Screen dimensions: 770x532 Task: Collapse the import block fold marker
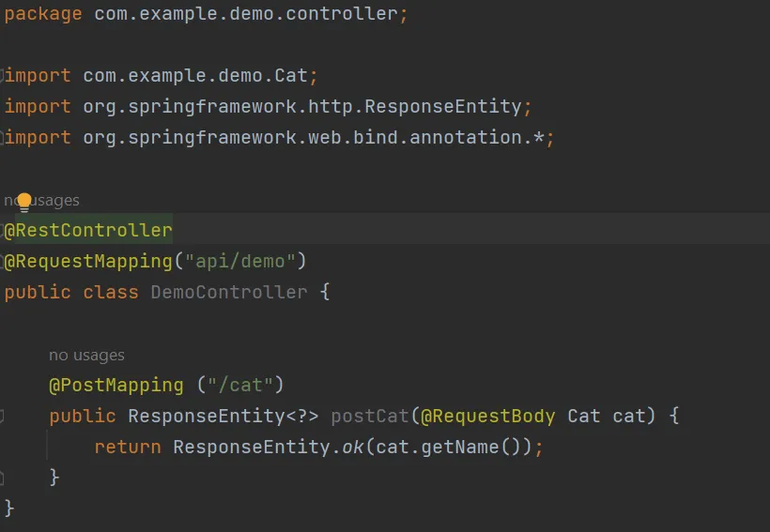[3, 75]
